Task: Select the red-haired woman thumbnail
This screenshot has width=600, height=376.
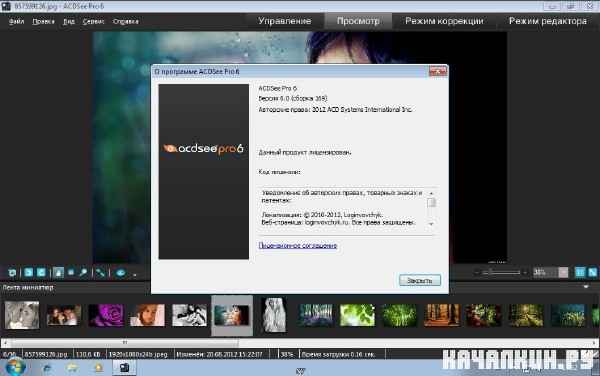Action: (147, 316)
